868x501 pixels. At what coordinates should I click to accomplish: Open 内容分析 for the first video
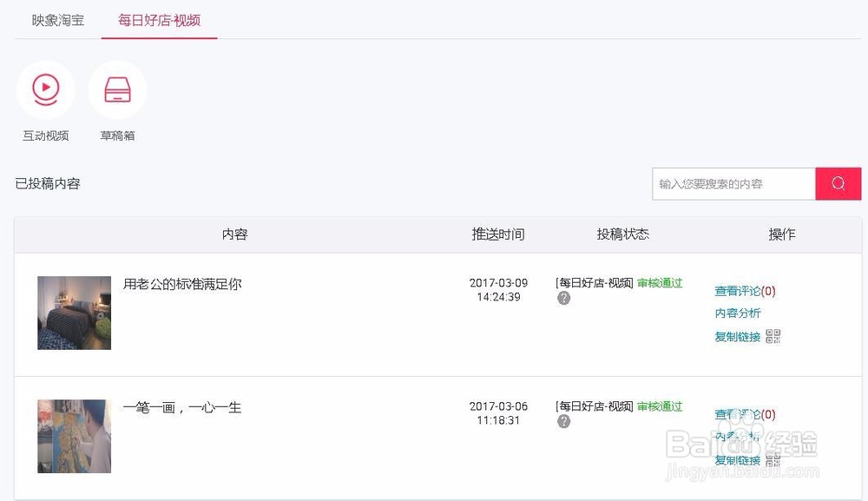737,313
